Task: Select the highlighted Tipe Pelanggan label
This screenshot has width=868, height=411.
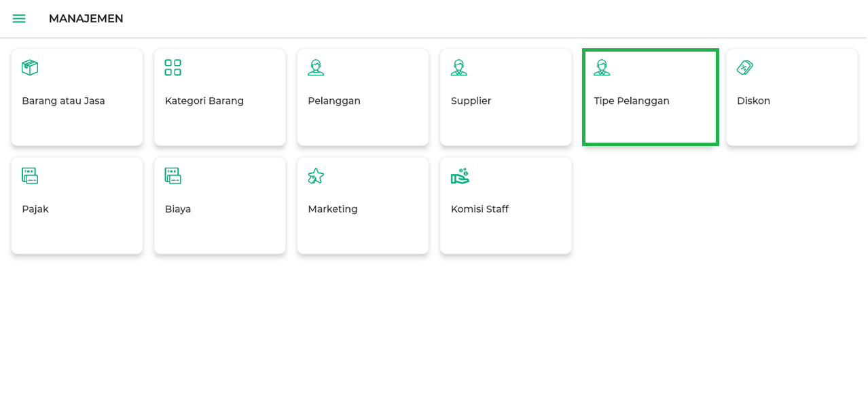Action: (x=632, y=101)
